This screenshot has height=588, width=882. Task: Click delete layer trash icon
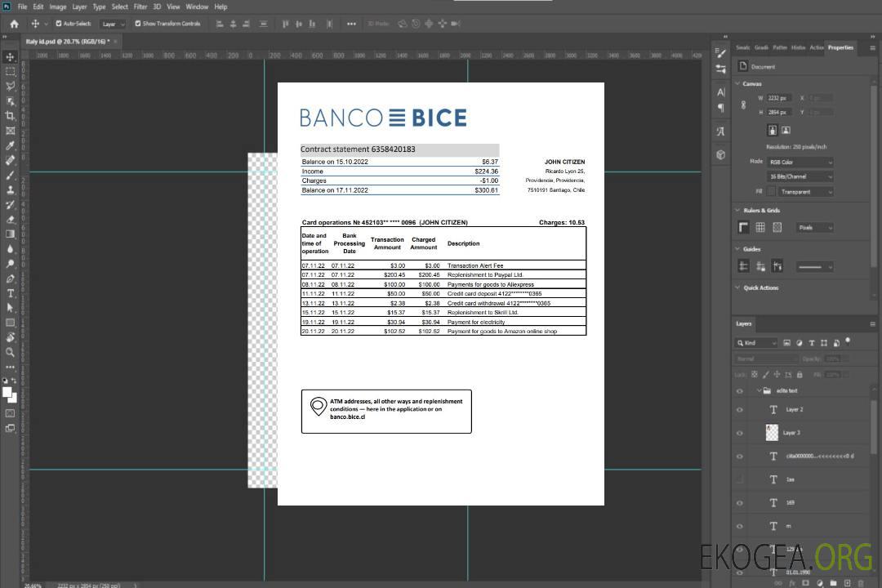pos(861,583)
